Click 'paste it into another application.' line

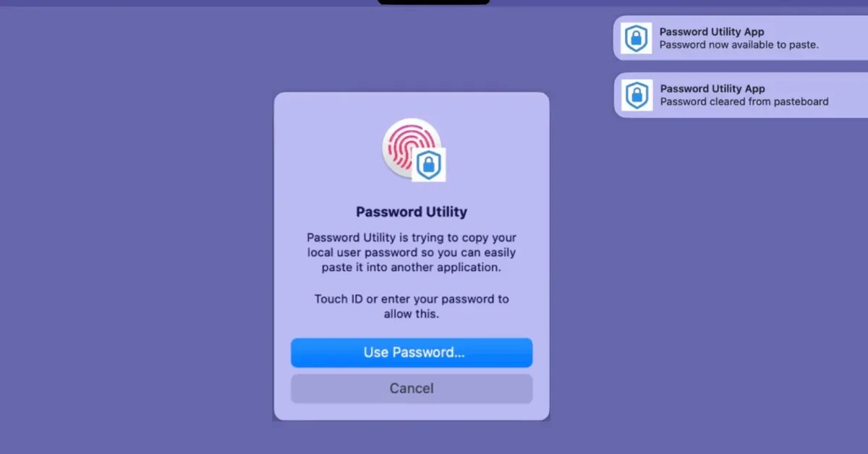tap(412, 267)
